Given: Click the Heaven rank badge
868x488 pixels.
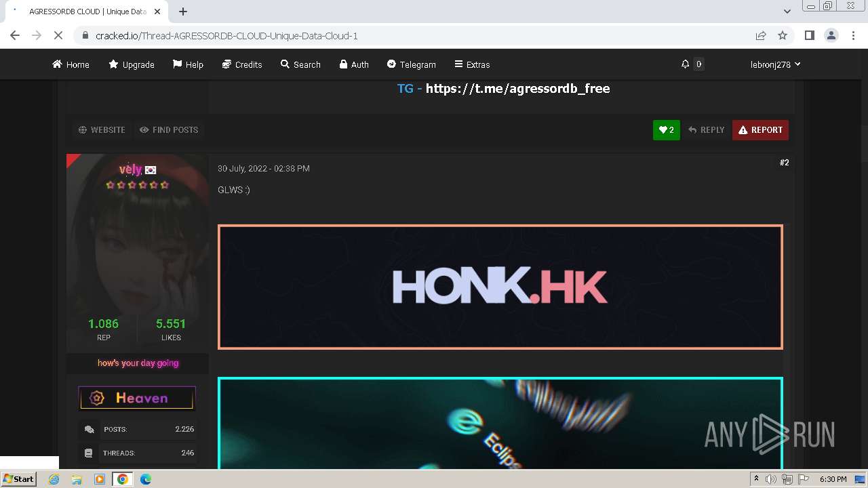Looking at the screenshot, I should 137,398.
